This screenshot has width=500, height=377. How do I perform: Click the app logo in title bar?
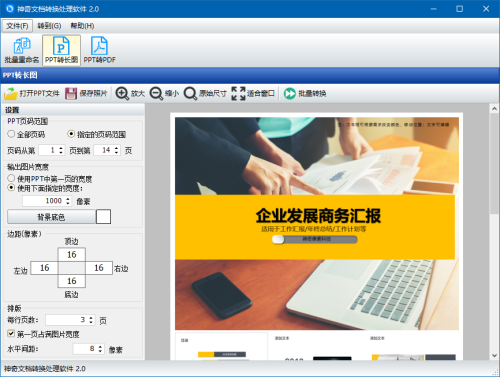tap(9, 9)
